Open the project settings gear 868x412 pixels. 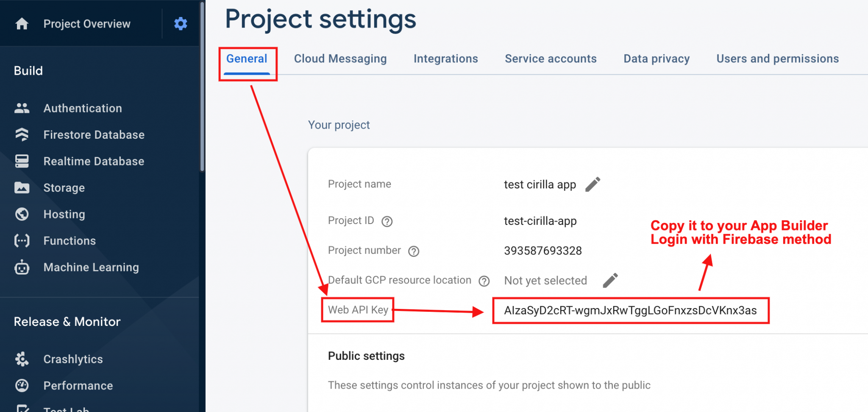[181, 23]
